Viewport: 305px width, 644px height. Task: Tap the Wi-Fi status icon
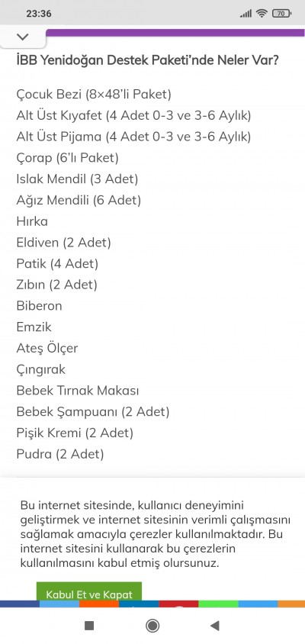(x=261, y=14)
